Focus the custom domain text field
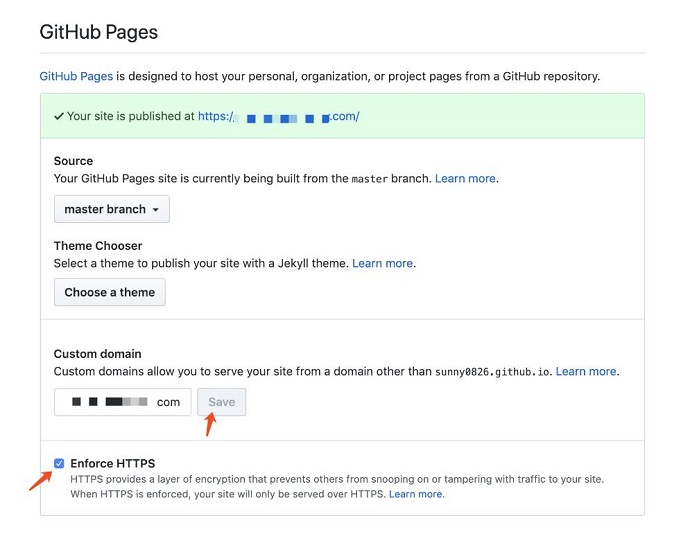Image resolution: width=690 pixels, height=552 pixels. point(122,402)
